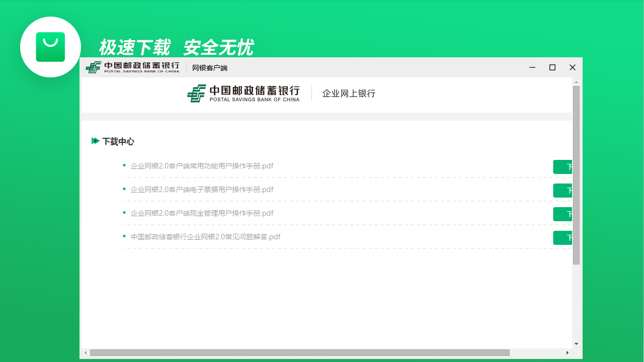Screen dimensions: 644x362
Task: Open 企业网银2.0客户端现金管理用户操作手册.pdf
Action: click(x=202, y=213)
